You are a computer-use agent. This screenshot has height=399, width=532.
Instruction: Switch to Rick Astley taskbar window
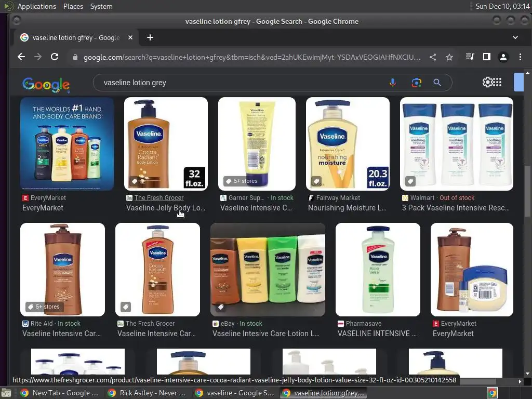[147, 393]
